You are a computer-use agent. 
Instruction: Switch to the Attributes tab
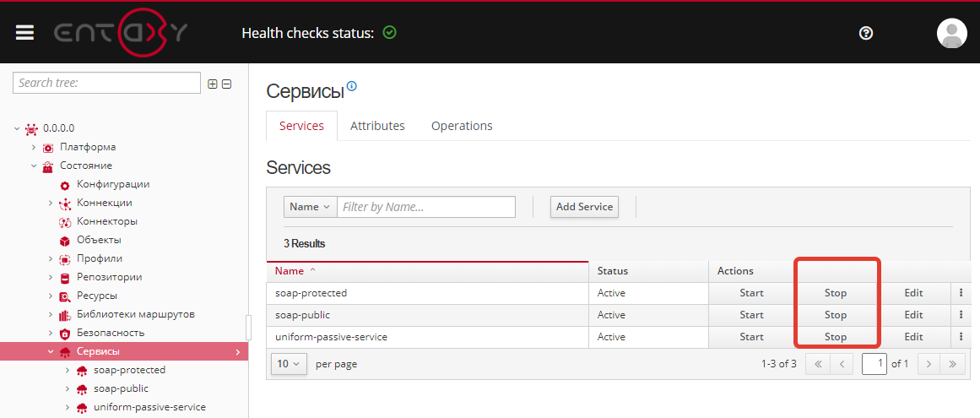click(x=377, y=126)
